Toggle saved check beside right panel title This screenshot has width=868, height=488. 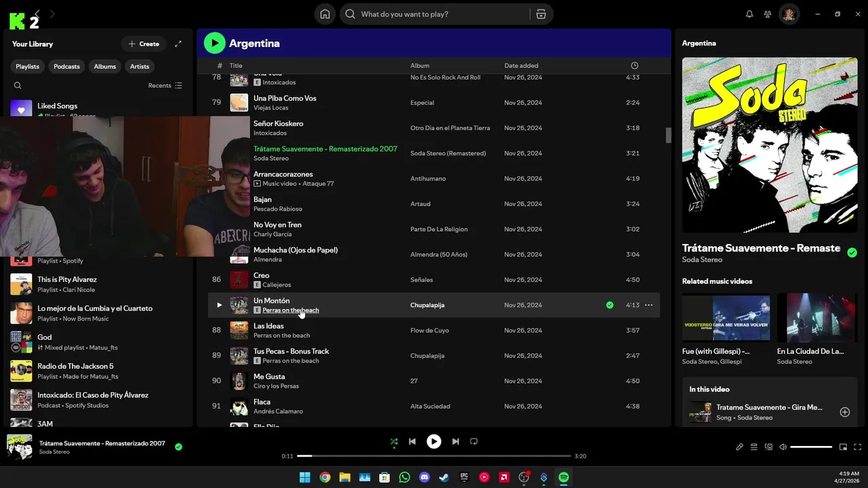[852, 253]
